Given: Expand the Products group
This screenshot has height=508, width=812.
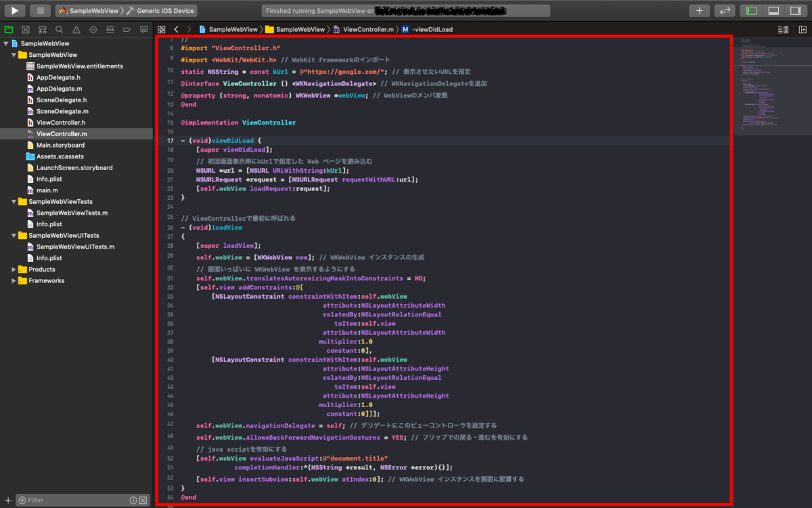Looking at the screenshot, I should [14, 269].
